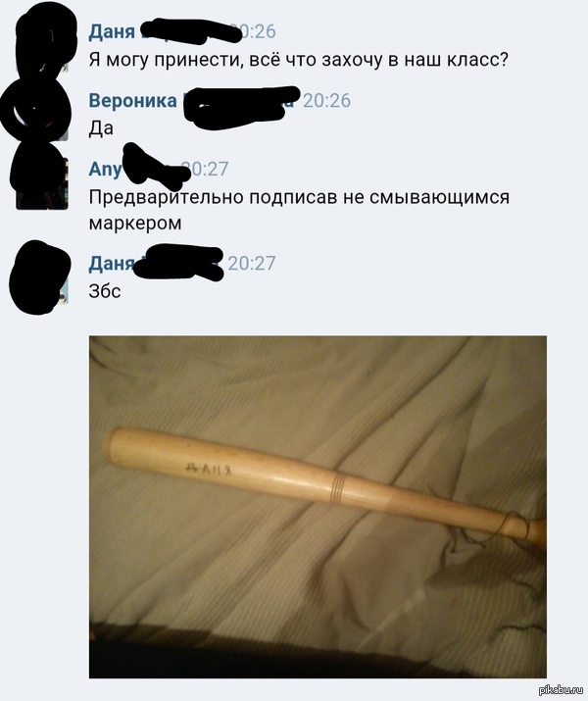
Task: Click the pikabu.ru watermark link
Action: (x=563, y=689)
